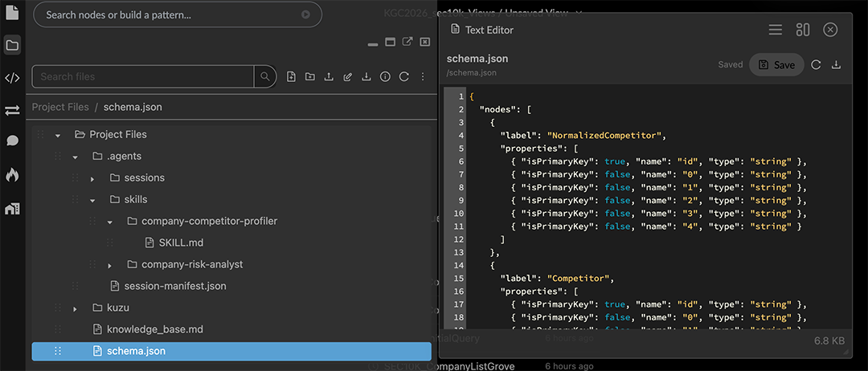
Task: Collapse the Project Files root folder
Action: 58,135
